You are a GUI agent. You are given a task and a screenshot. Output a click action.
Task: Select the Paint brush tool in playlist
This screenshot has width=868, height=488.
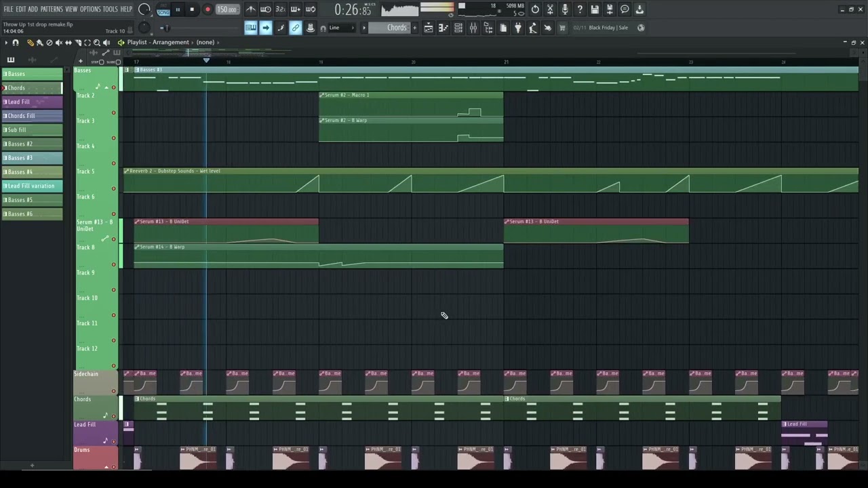(x=39, y=43)
